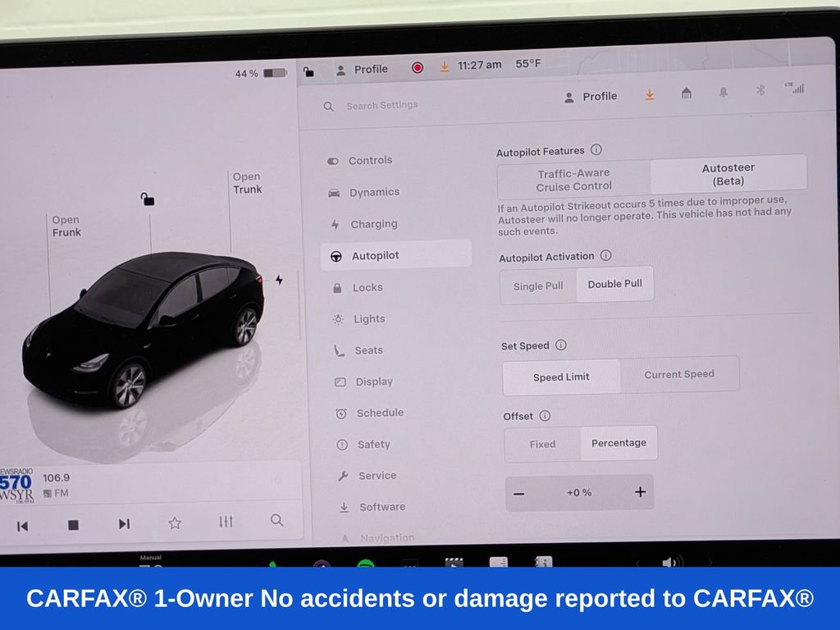Image resolution: width=840 pixels, height=630 pixels.
Task: Open the Lights settings menu
Action: pos(368,319)
